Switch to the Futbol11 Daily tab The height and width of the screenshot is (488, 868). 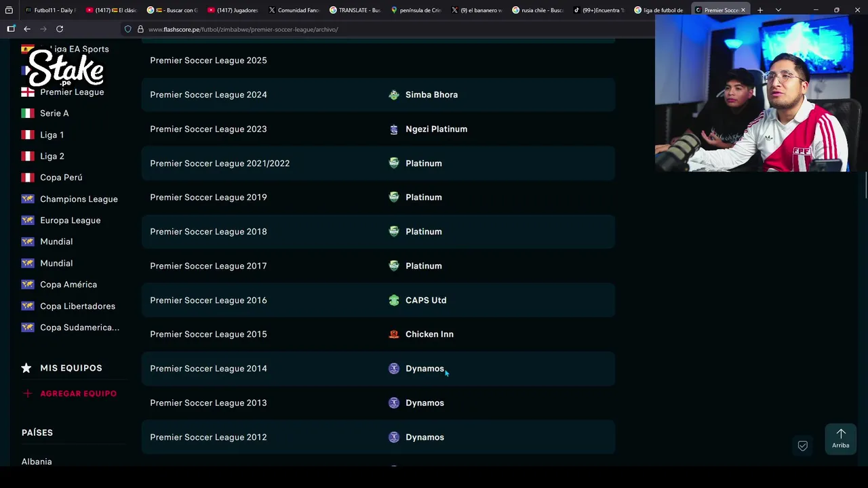click(x=50, y=10)
